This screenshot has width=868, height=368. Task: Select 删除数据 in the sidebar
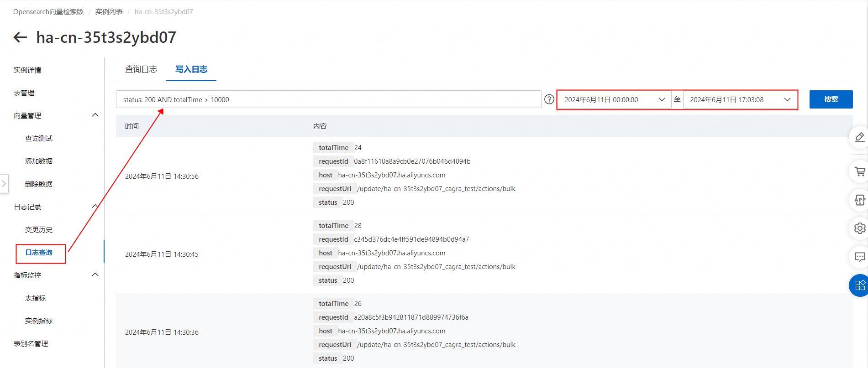(39, 184)
